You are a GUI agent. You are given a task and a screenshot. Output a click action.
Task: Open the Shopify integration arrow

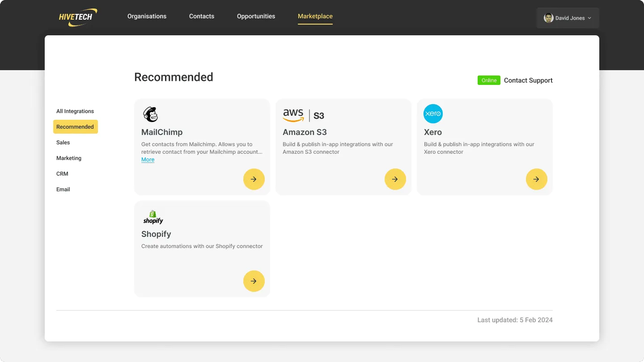pyautogui.click(x=254, y=281)
